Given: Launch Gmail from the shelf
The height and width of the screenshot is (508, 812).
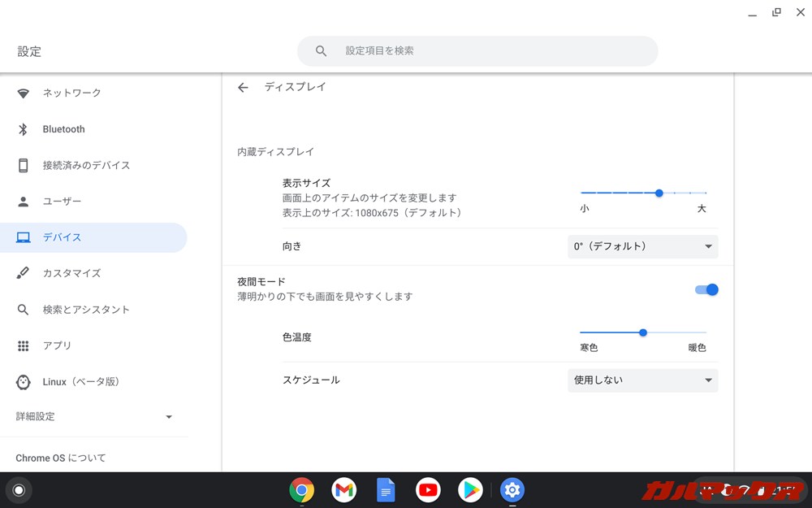Looking at the screenshot, I should pos(343,490).
